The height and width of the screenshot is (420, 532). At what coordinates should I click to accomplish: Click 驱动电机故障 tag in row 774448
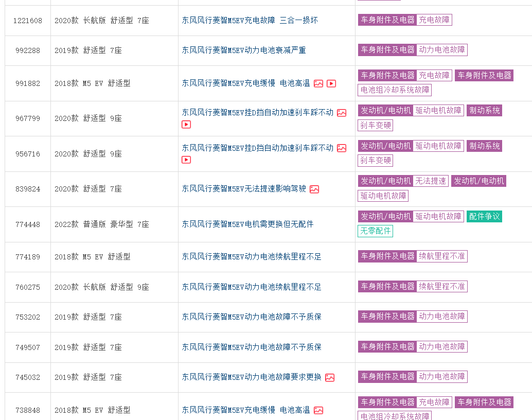tap(438, 216)
